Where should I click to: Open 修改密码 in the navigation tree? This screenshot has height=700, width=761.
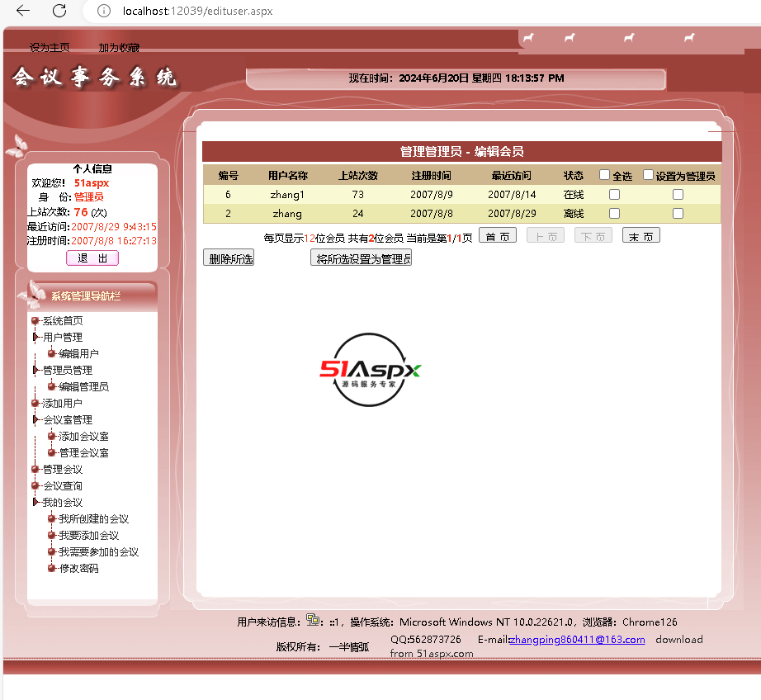click(x=78, y=569)
